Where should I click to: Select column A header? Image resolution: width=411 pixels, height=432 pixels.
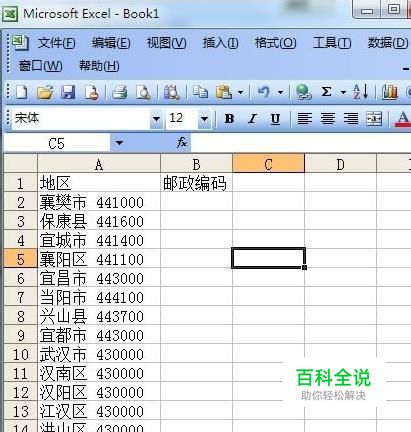pyautogui.click(x=99, y=164)
